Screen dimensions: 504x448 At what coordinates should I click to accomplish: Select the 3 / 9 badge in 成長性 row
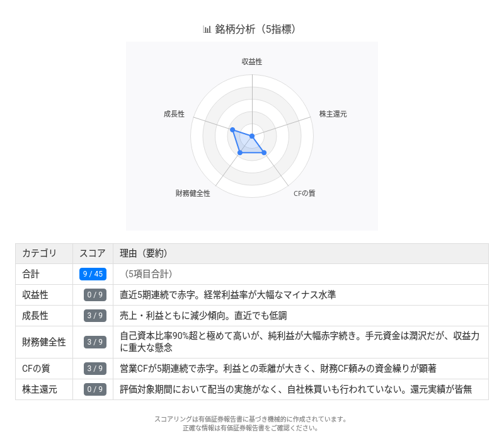pos(95,316)
